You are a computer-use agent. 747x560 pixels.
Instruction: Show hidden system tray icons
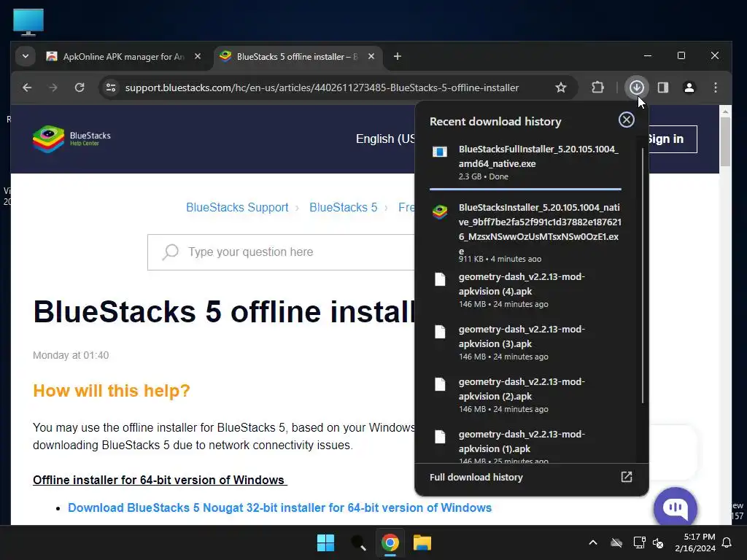pyautogui.click(x=592, y=542)
